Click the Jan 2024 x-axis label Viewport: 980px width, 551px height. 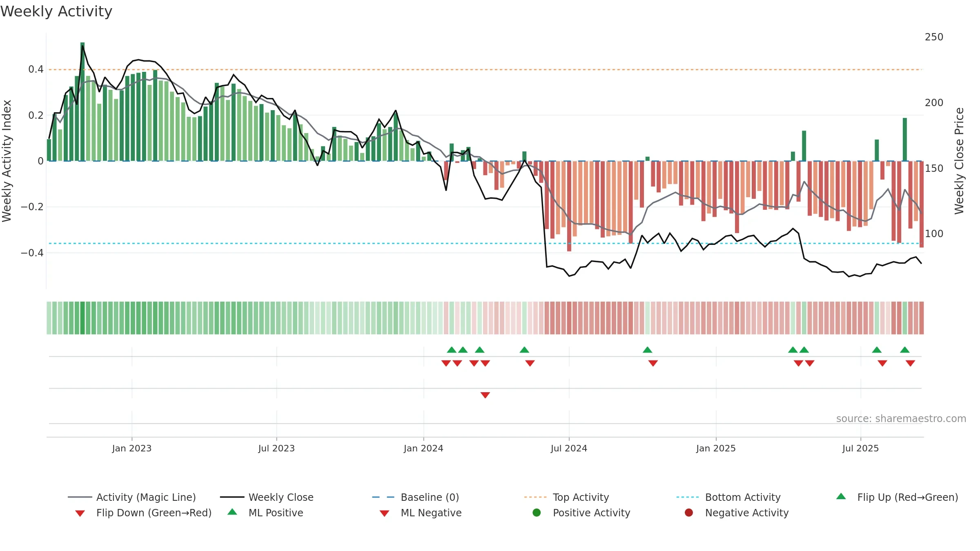pos(423,448)
